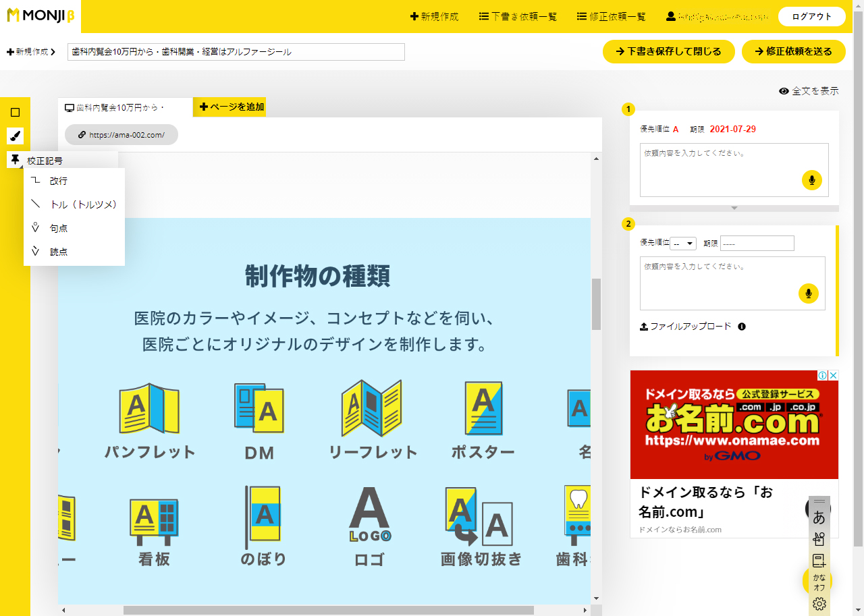Viewport: 864px width, 616px height.
Task: Start voice input in request box 1
Action: pyautogui.click(x=811, y=180)
